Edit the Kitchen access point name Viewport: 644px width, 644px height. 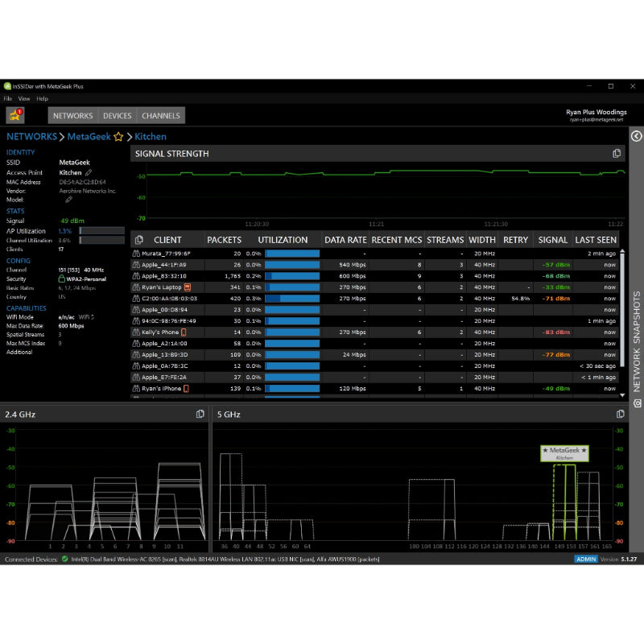(x=89, y=172)
